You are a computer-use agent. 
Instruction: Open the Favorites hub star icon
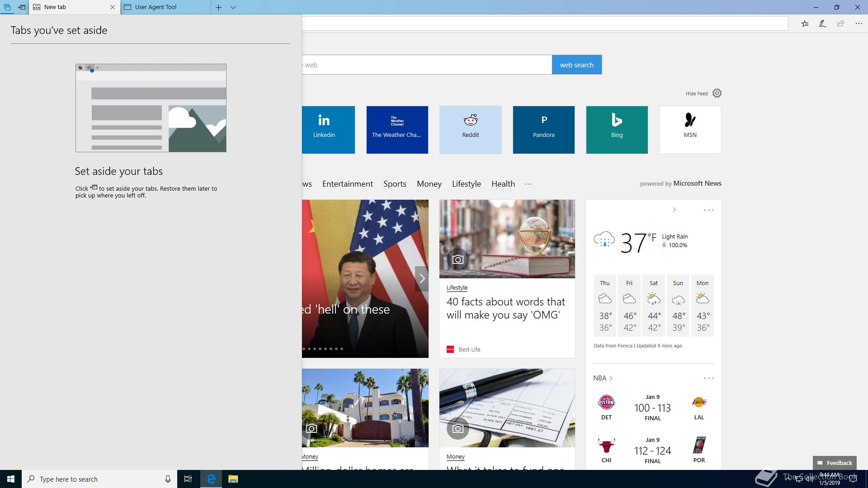805,23
